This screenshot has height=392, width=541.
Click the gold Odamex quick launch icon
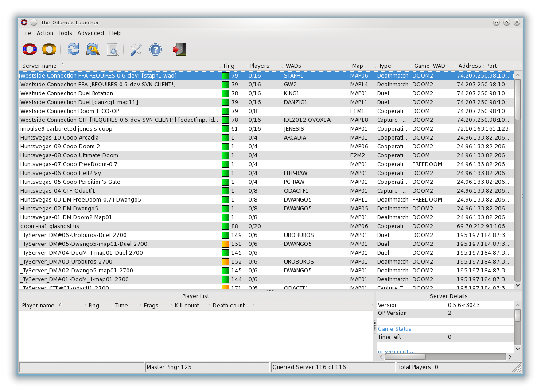coord(49,50)
